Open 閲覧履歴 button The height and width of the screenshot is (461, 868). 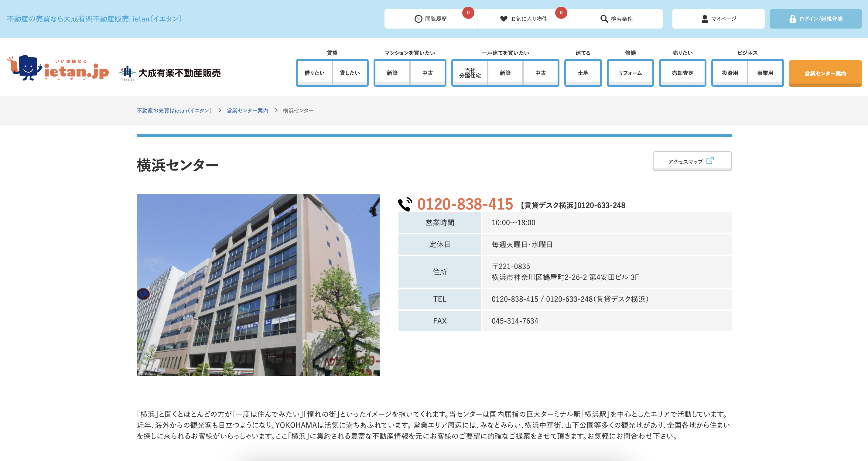(x=431, y=19)
